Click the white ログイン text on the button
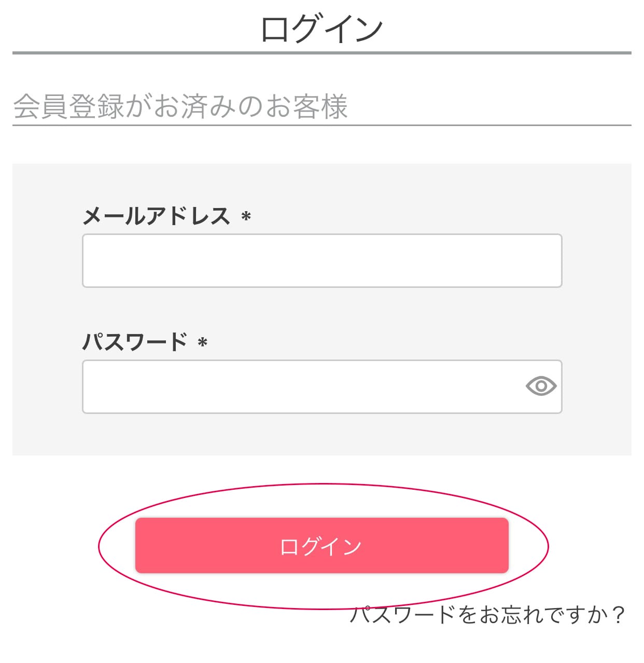This screenshot has height=663, width=644. click(320, 546)
